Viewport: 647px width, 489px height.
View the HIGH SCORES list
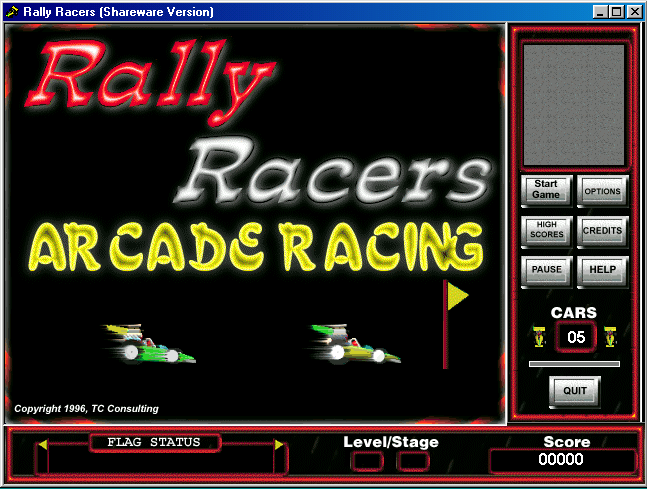pos(546,231)
